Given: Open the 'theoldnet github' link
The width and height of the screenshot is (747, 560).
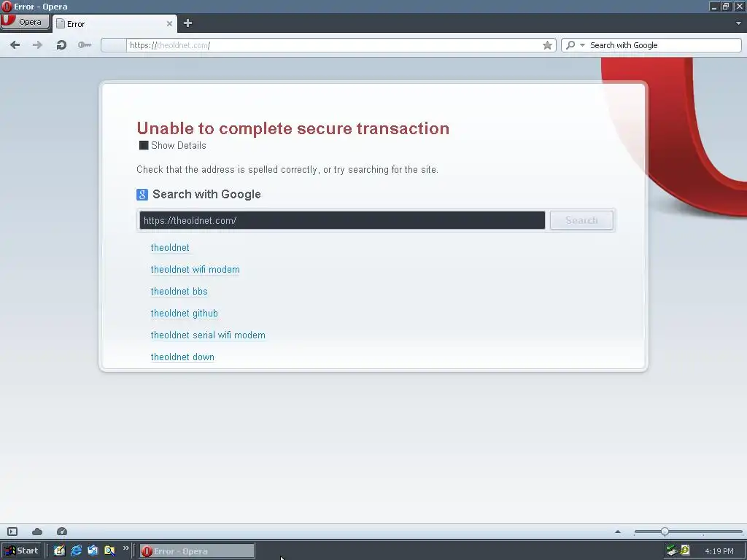Looking at the screenshot, I should click(x=185, y=314).
